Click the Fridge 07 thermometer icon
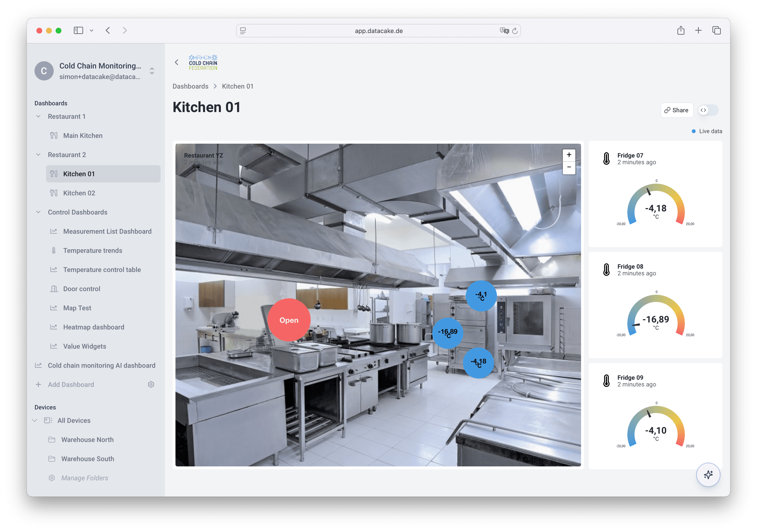The width and height of the screenshot is (757, 532). [x=606, y=158]
